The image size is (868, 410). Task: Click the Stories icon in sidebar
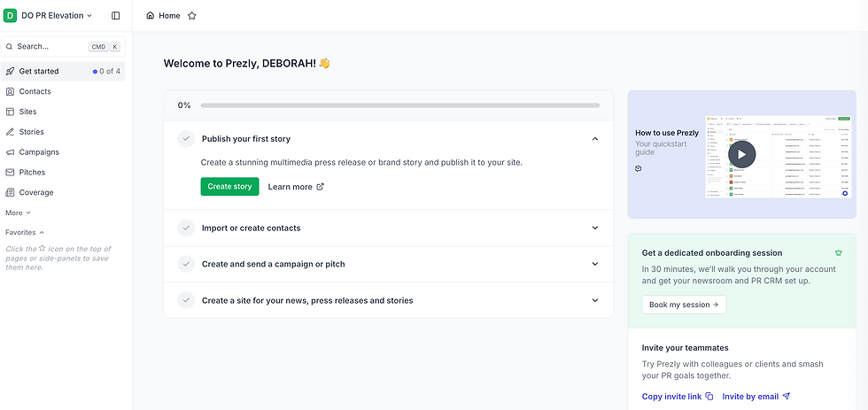pyautogui.click(x=10, y=132)
